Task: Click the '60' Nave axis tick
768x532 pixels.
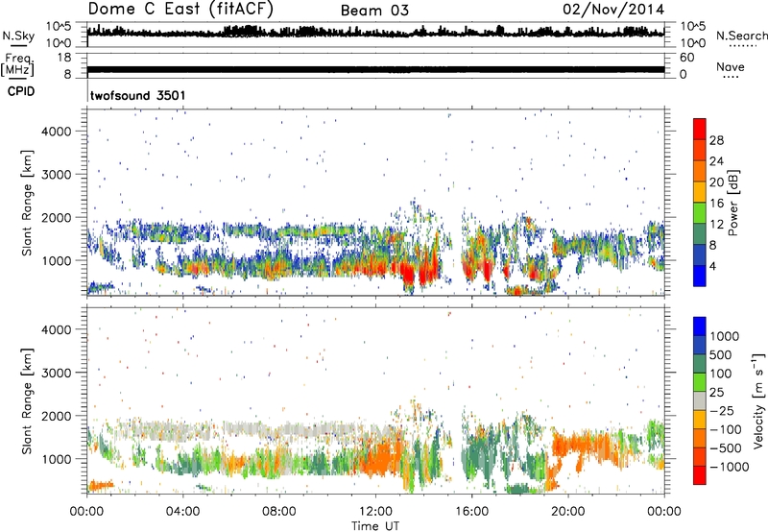Action: (x=686, y=58)
